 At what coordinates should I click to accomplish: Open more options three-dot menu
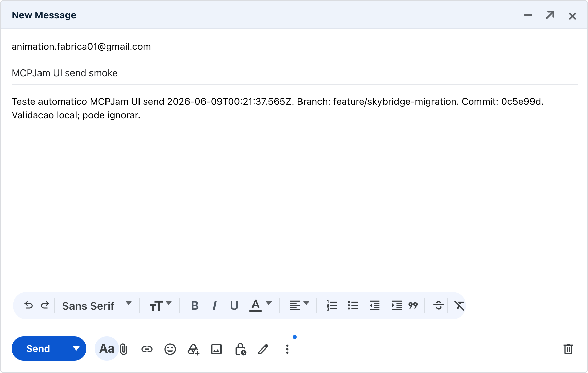click(287, 349)
